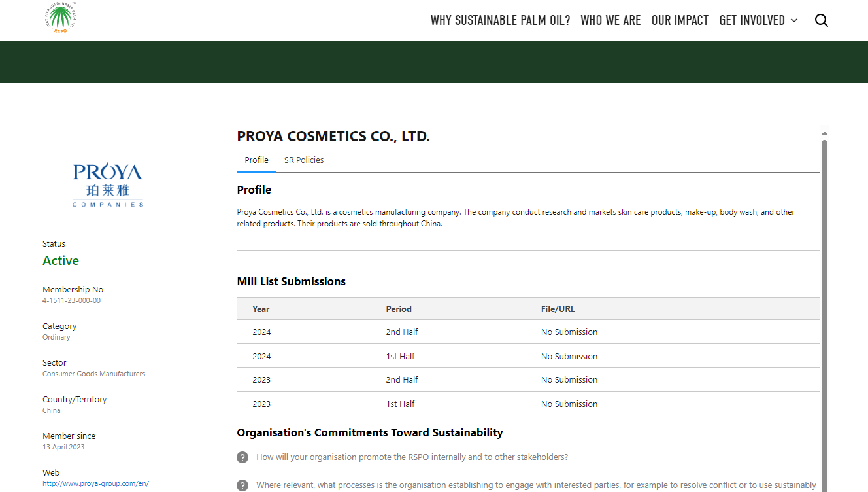Viewport: 868px width, 492px height.
Task: Open the search magnifier icon
Action: [822, 20]
